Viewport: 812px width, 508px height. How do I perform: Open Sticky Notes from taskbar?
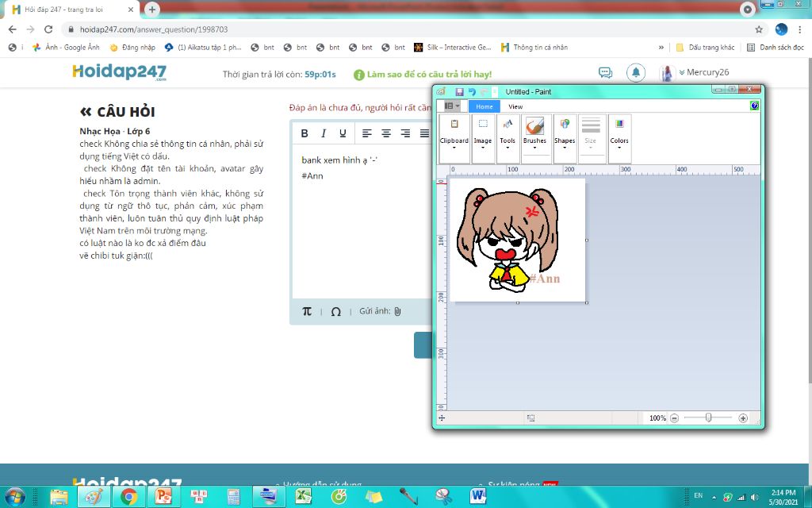pyautogui.click(x=373, y=497)
